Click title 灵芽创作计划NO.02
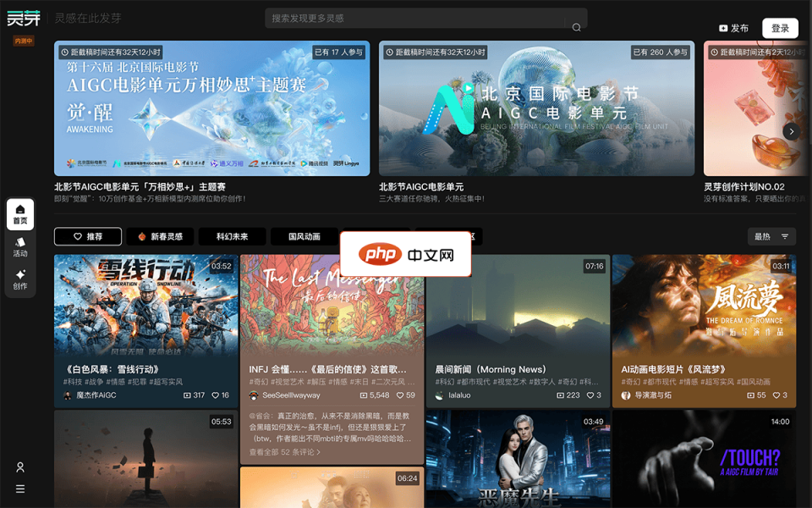 click(743, 186)
